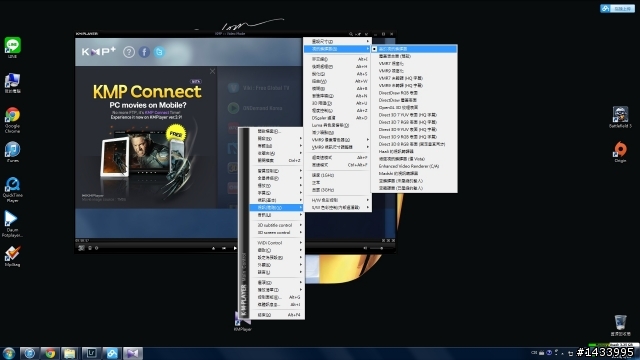Choose the Haali video renderer option

(x=414, y=151)
